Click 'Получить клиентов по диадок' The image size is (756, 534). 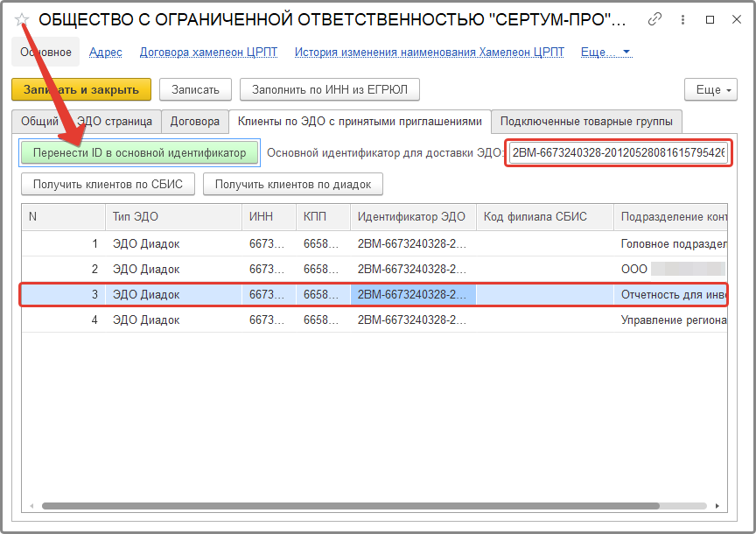pos(293,184)
